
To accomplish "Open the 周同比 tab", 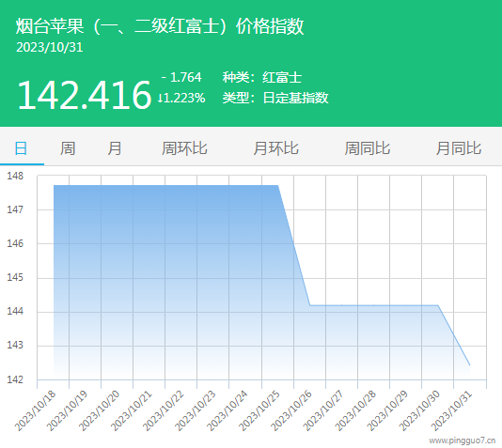I will point(368,148).
